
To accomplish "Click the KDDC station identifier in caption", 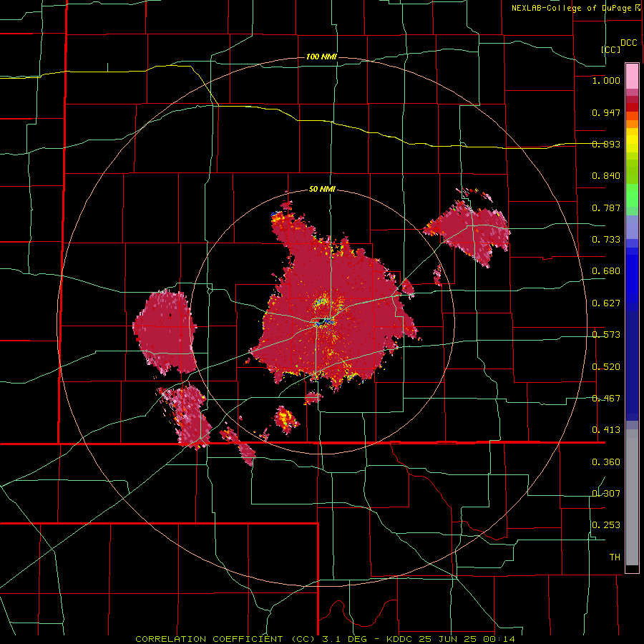I will click(x=400, y=639).
